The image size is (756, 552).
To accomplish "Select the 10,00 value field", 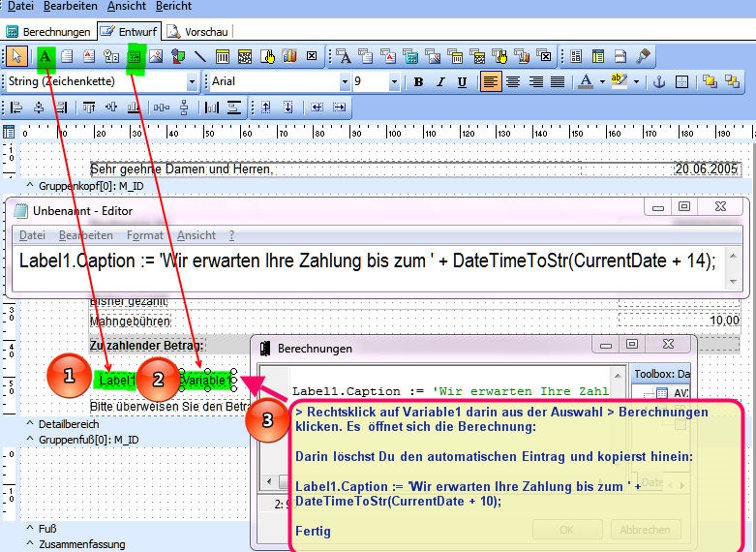I will [679, 320].
